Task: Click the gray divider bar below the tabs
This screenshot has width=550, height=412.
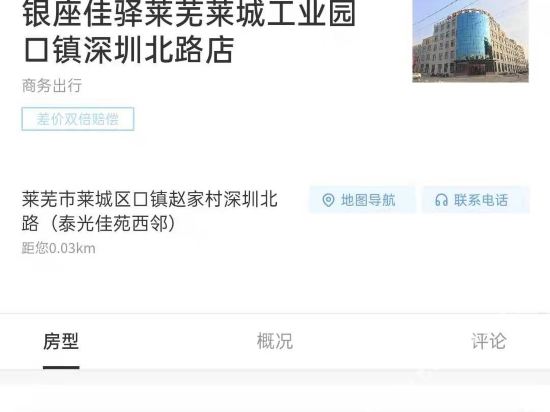Action: click(x=275, y=377)
